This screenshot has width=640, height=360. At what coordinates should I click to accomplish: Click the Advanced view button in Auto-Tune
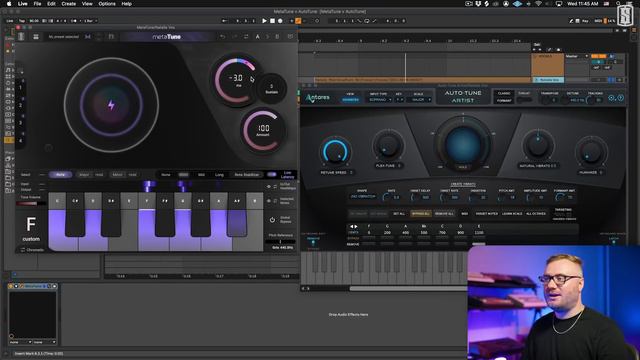350,100
